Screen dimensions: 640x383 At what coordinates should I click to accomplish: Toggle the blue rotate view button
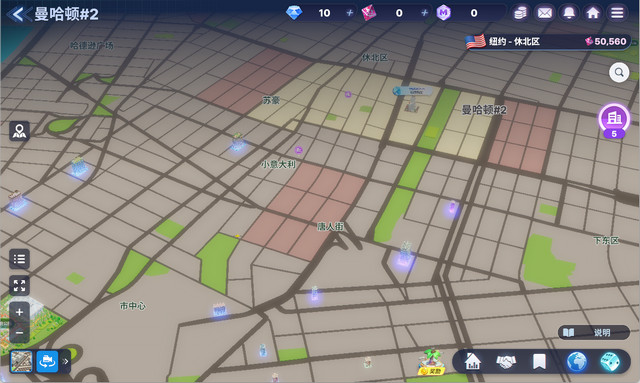point(47,361)
